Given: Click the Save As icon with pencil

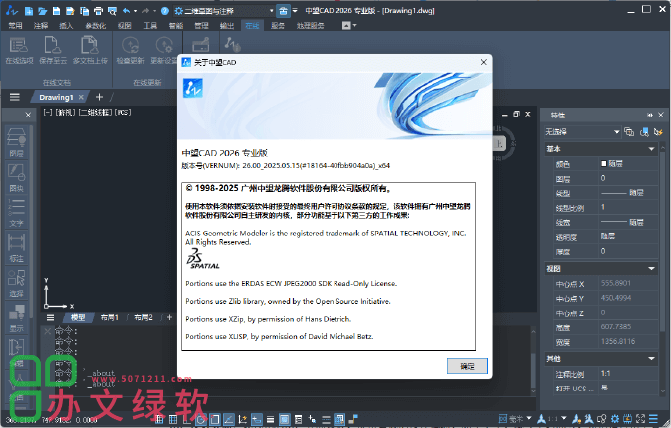Looking at the screenshot, I should 70,11.
